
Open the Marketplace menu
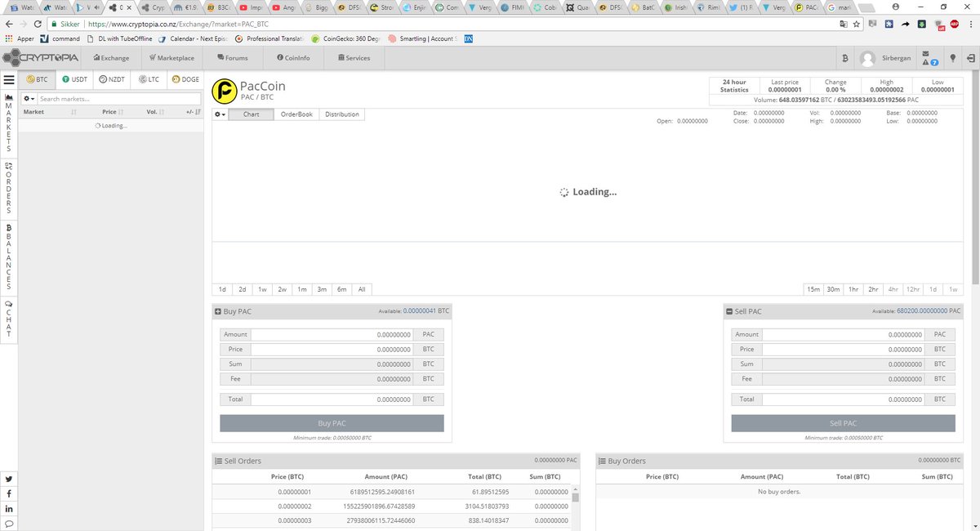pyautogui.click(x=171, y=58)
